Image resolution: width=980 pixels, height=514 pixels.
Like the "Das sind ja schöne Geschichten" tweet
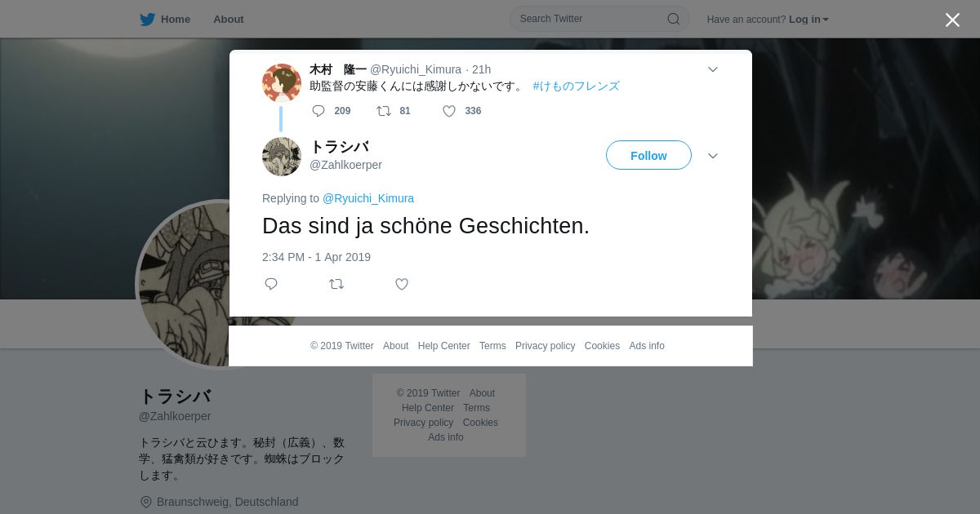pyautogui.click(x=402, y=284)
